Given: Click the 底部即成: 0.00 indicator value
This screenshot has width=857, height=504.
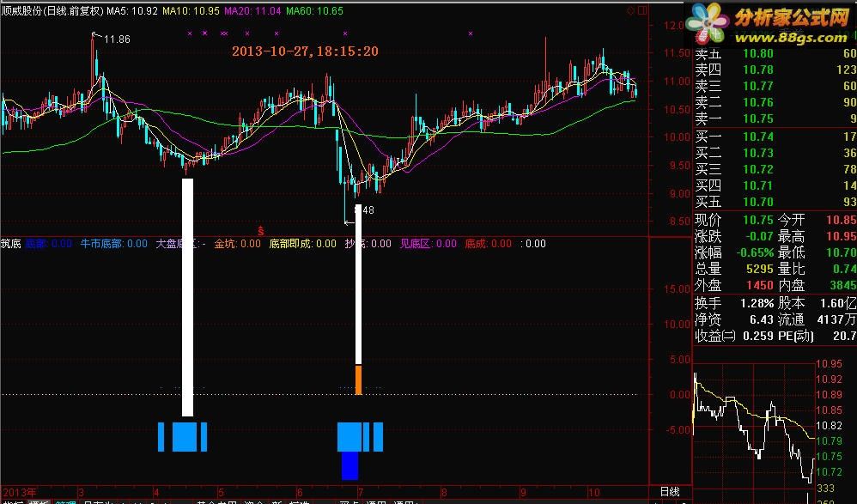Looking at the screenshot, I should [303, 244].
